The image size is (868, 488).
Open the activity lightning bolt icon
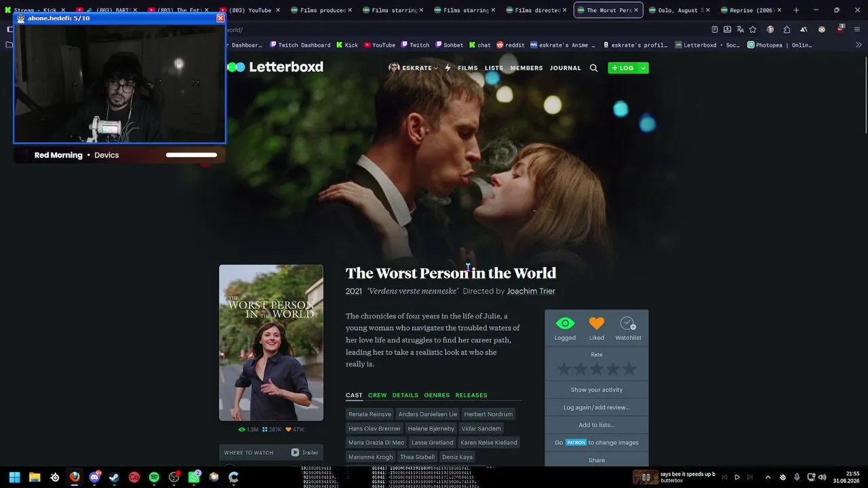click(x=448, y=68)
